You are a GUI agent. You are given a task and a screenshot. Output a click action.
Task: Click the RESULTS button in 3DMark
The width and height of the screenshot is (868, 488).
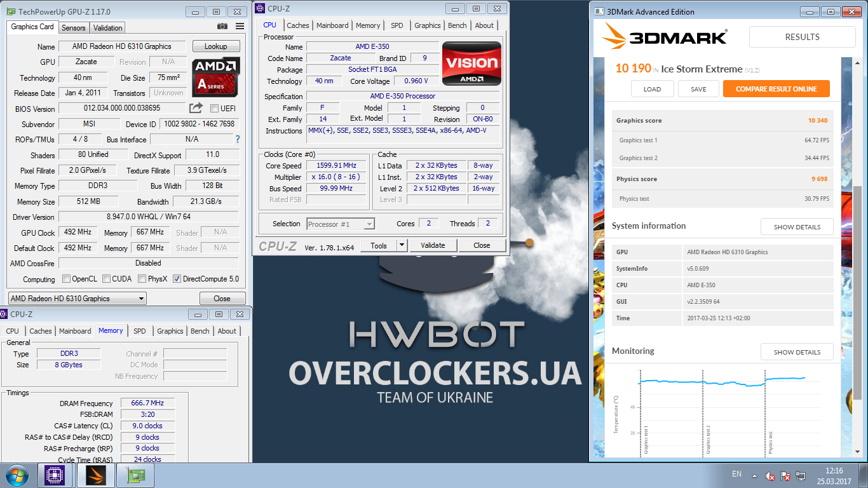coord(802,37)
